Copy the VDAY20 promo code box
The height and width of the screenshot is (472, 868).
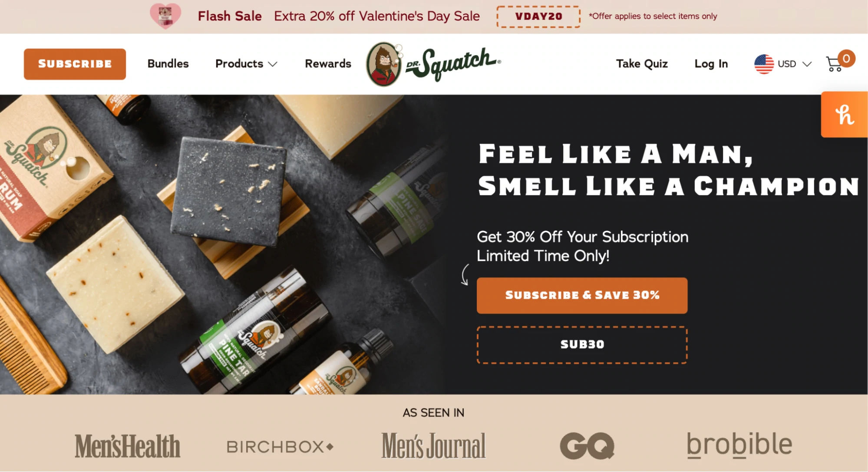538,17
